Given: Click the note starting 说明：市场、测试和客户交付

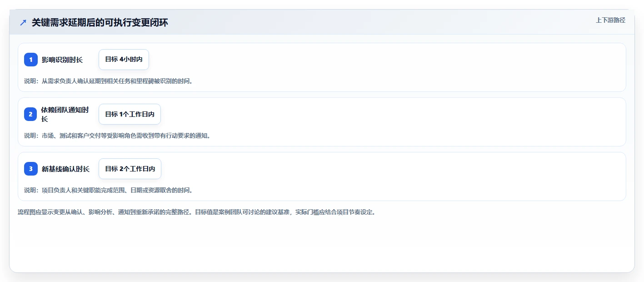Looking at the screenshot, I should pos(117,136).
